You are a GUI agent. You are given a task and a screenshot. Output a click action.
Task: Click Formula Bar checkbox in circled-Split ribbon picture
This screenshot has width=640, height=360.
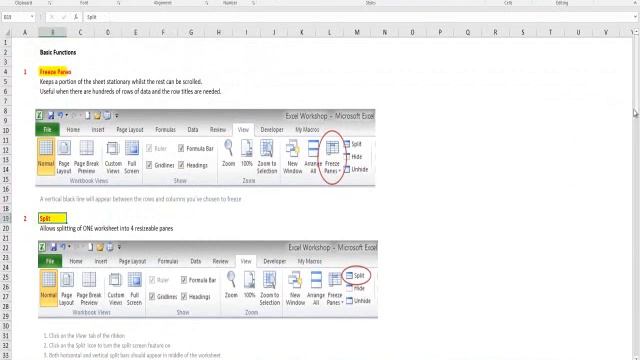coord(184,280)
